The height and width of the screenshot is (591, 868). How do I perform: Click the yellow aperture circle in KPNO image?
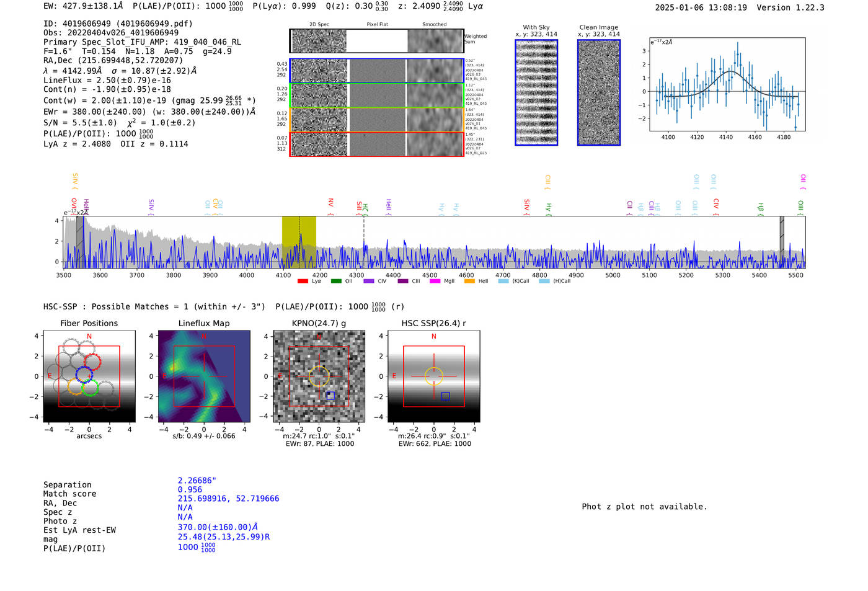[319, 376]
